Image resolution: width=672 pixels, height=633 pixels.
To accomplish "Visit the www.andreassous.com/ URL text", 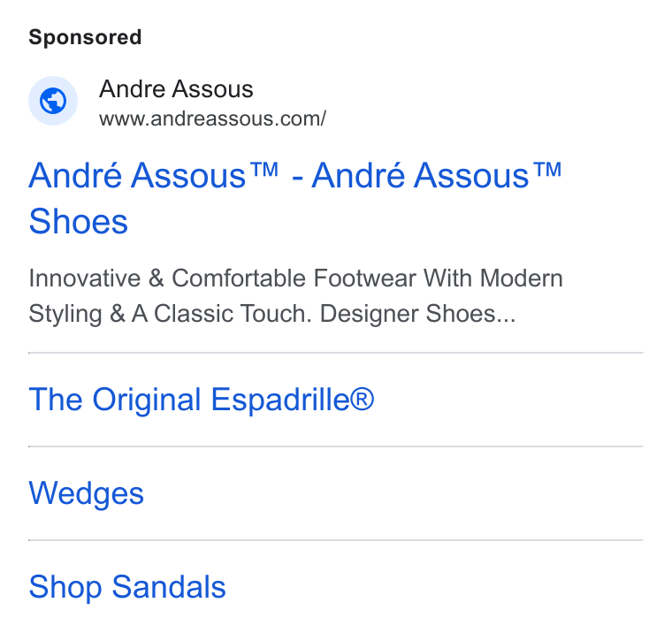I will (212, 118).
